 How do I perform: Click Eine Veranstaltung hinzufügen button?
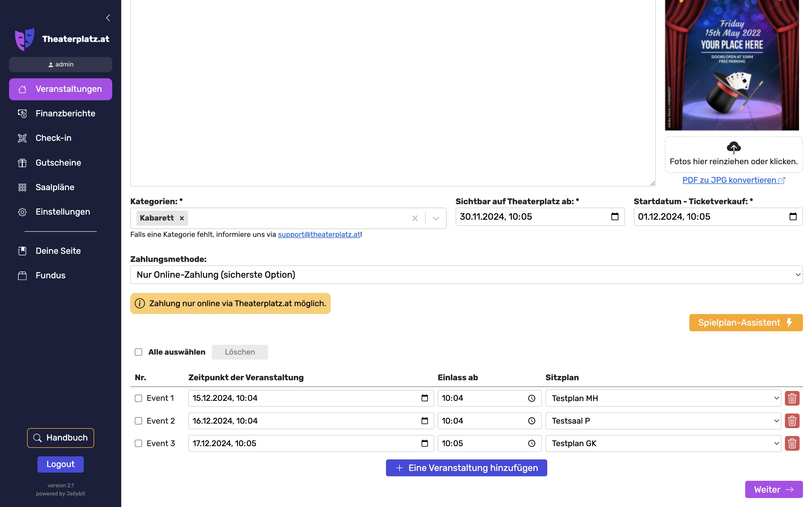(x=466, y=468)
